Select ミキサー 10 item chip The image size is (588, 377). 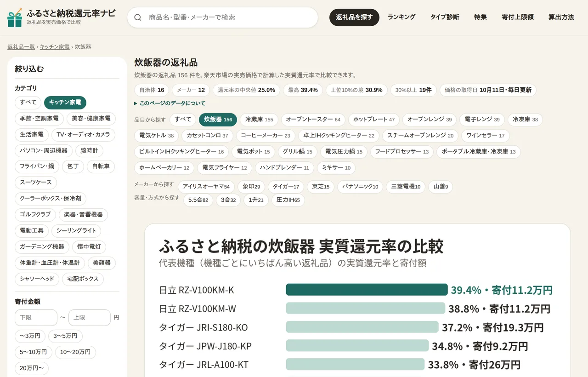336,168
